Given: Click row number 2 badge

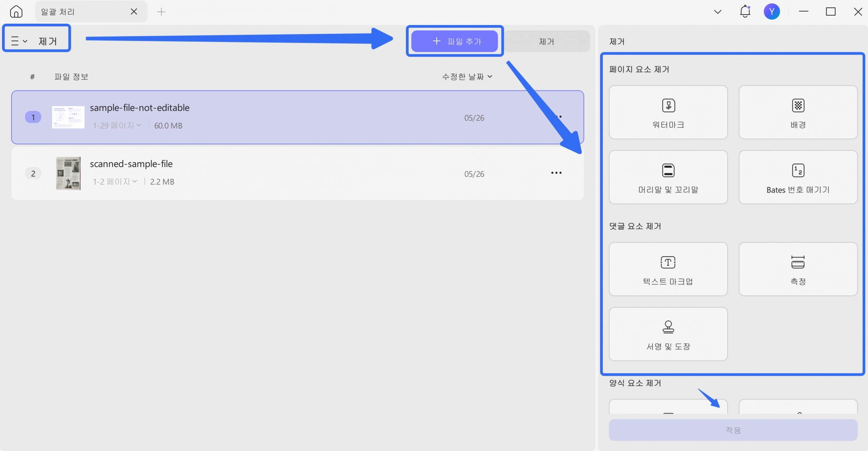Looking at the screenshot, I should click(33, 173).
